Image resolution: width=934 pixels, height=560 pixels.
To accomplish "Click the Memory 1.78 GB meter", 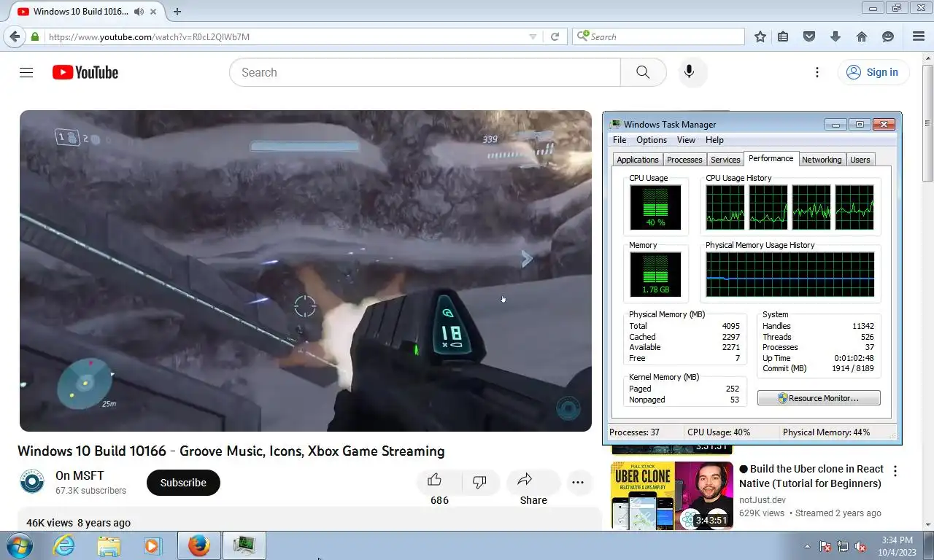I will 655,274.
